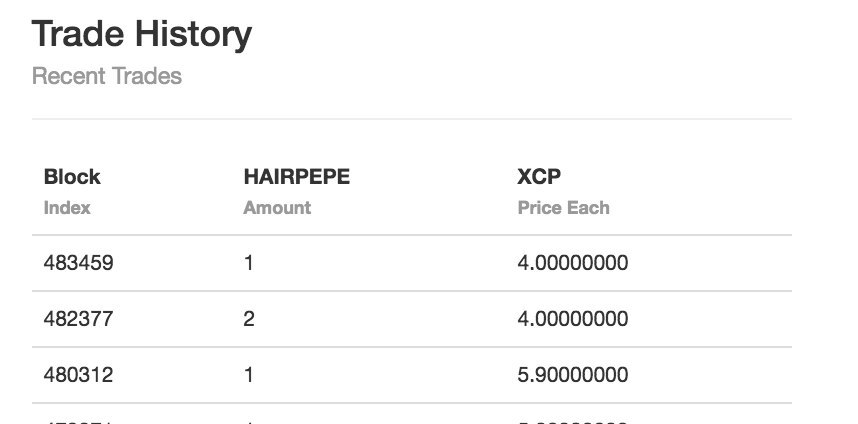The height and width of the screenshot is (424, 858).
Task: Select the Recent Trades subtitle
Action: point(107,76)
